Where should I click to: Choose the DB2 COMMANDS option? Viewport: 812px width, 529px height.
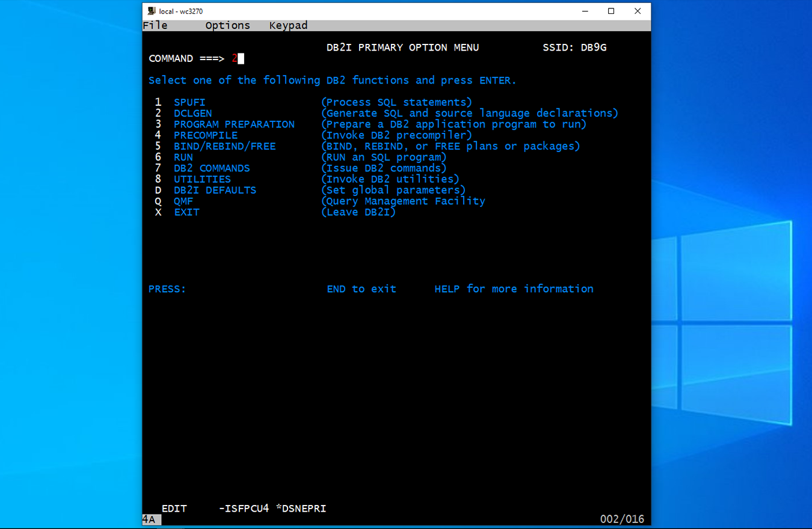pyautogui.click(x=212, y=168)
